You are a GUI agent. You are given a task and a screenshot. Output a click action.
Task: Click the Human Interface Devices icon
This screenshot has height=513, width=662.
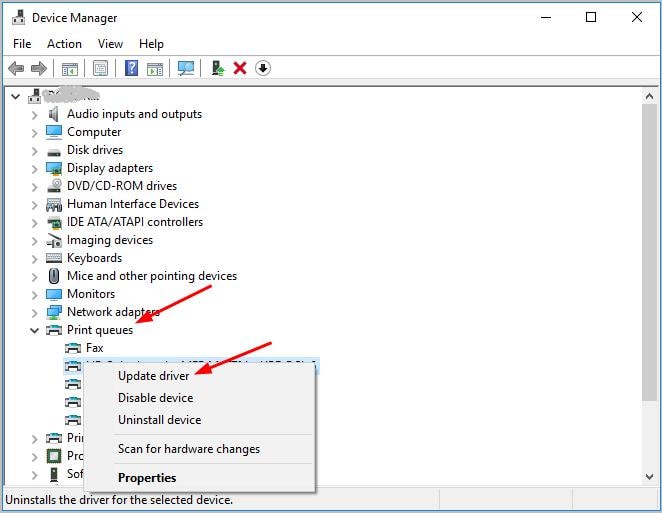(x=54, y=204)
